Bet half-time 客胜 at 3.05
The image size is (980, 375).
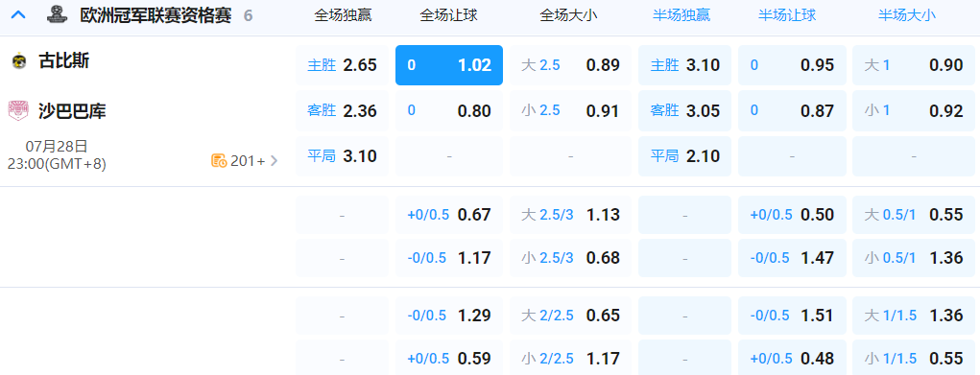[x=684, y=110]
